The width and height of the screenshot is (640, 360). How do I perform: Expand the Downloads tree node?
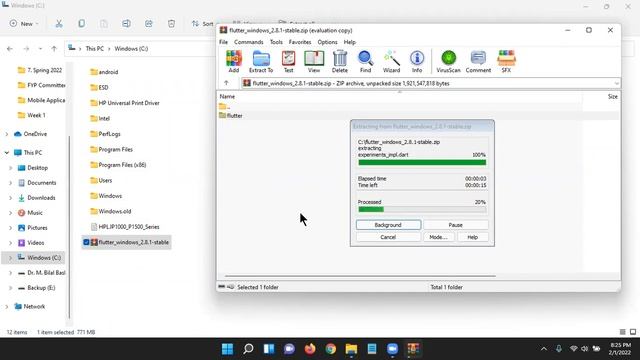tap(11, 198)
